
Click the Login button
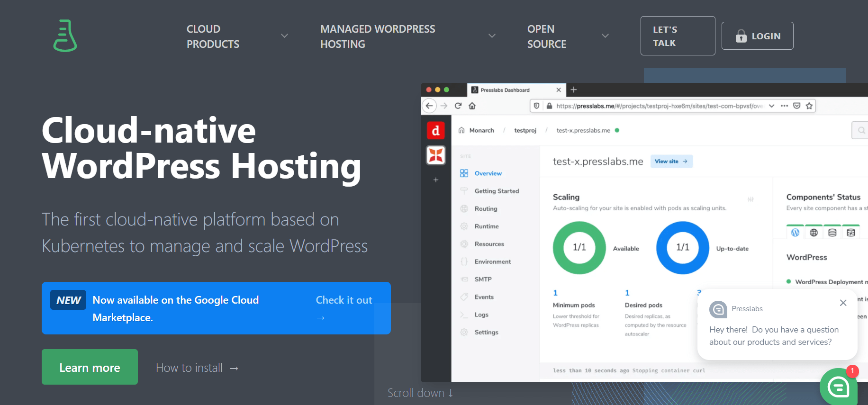point(757,36)
